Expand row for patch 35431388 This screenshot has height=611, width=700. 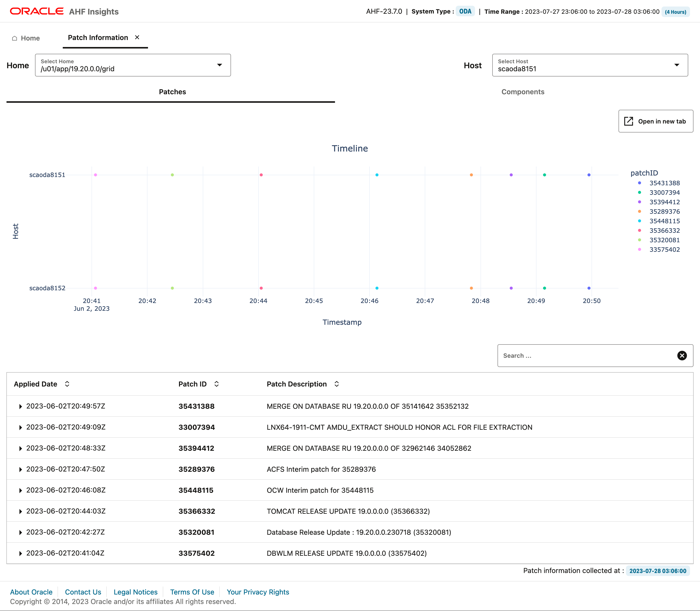(x=20, y=406)
